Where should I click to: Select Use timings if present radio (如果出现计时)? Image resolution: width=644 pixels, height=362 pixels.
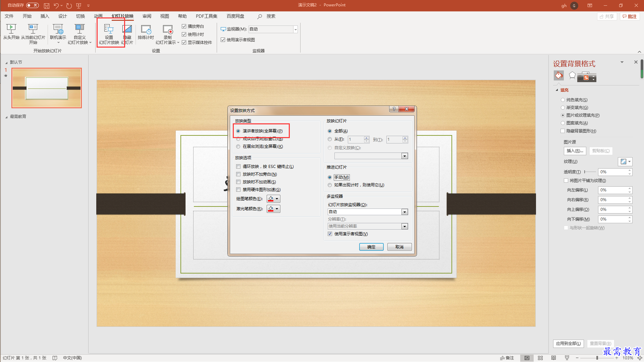click(330, 185)
